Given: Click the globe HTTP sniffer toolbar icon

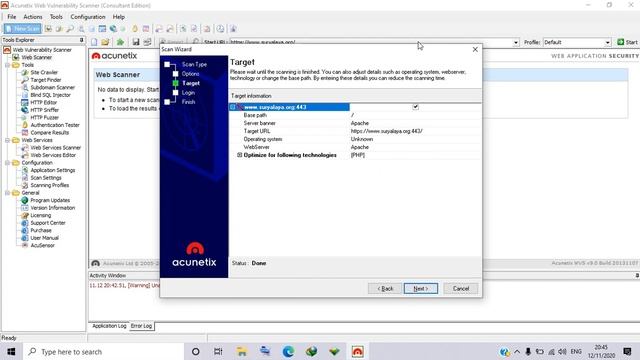Looking at the screenshot, I should 113,29.
